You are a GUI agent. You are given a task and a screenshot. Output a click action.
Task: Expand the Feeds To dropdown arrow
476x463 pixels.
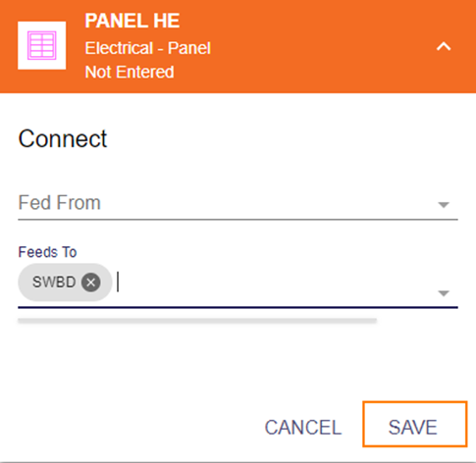pyautogui.click(x=444, y=293)
